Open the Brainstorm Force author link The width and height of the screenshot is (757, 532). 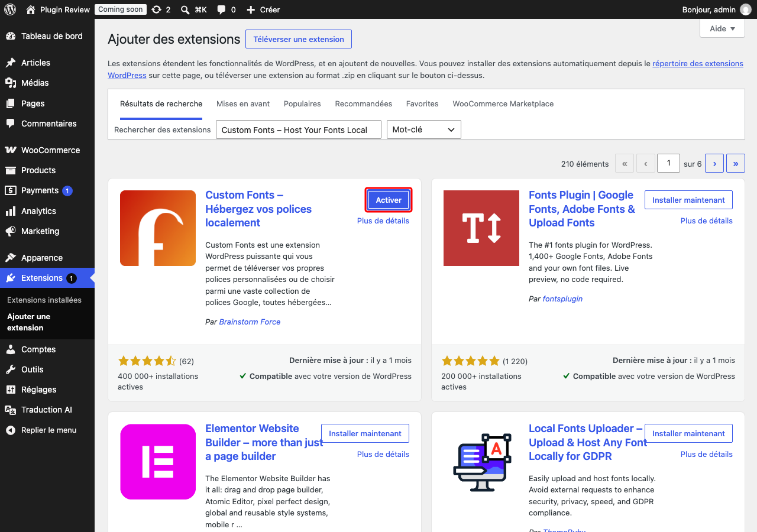click(250, 322)
